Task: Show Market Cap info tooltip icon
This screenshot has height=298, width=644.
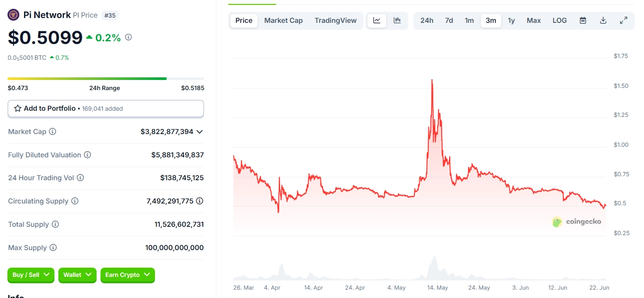Action: coord(53,131)
